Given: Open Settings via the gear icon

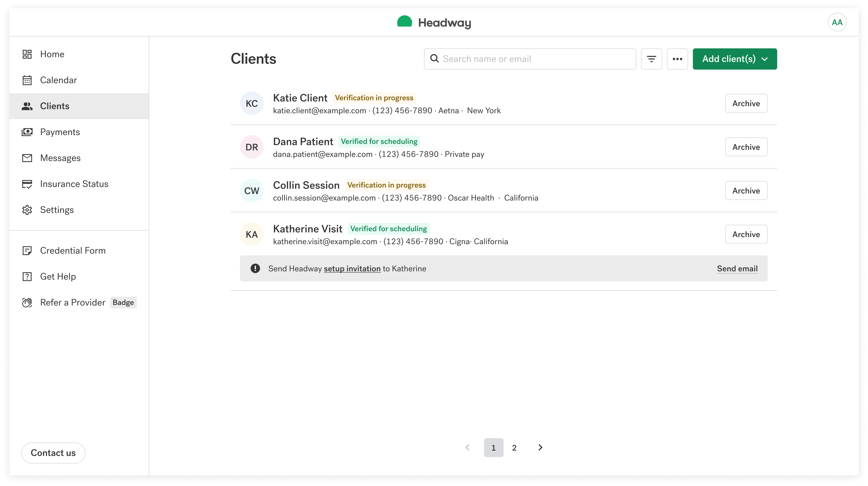Looking at the screenshot, I should (x=27, y=210).
